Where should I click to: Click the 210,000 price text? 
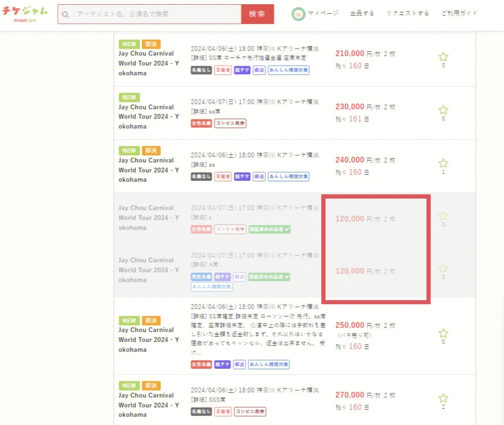point(350,53)
